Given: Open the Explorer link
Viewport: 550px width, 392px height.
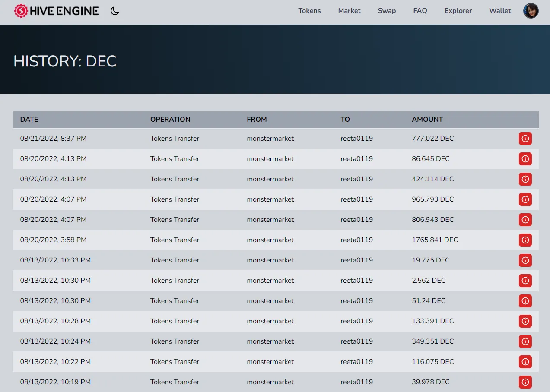Looking at the screenshot, I should point(458,11).
